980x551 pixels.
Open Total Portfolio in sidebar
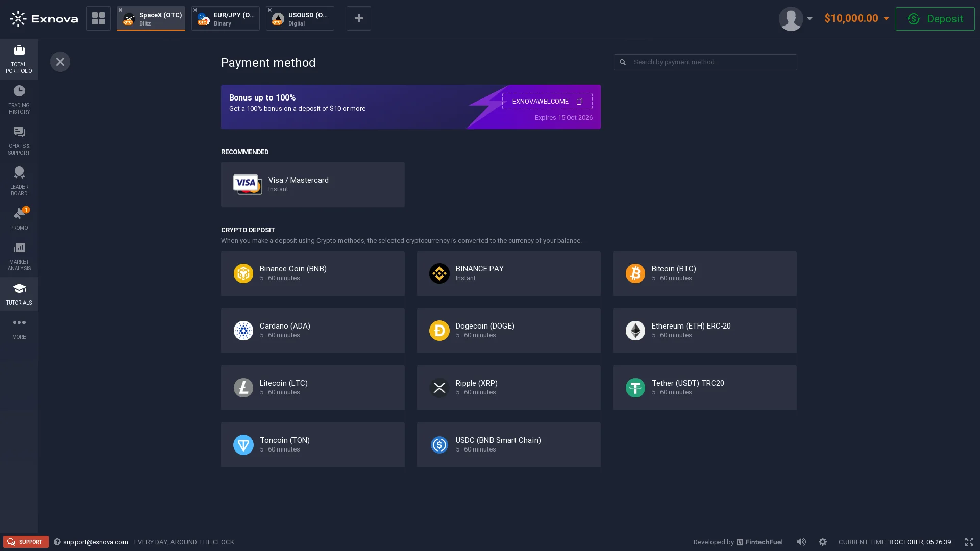(19, 59)
